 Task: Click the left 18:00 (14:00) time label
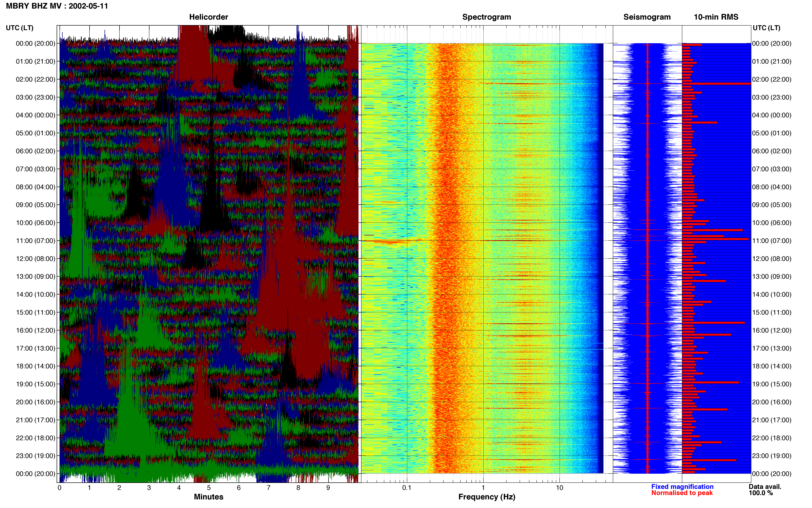click(x=36, y=366)
